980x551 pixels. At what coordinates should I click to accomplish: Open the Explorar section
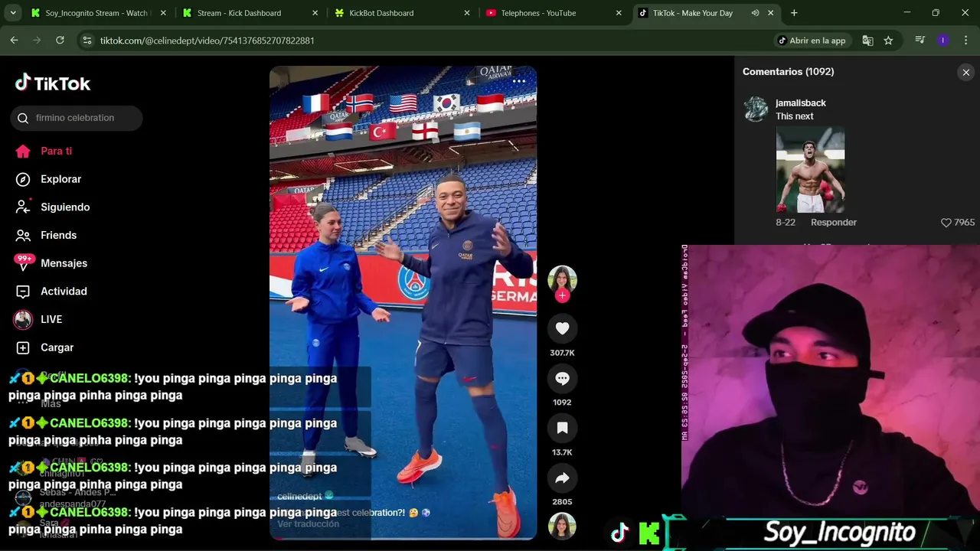tap(60, 179)
